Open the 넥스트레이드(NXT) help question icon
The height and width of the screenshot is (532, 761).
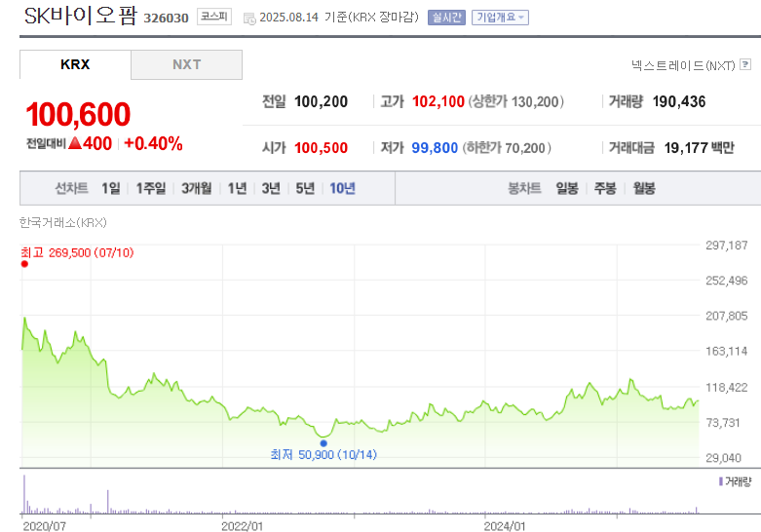point(745,64)
